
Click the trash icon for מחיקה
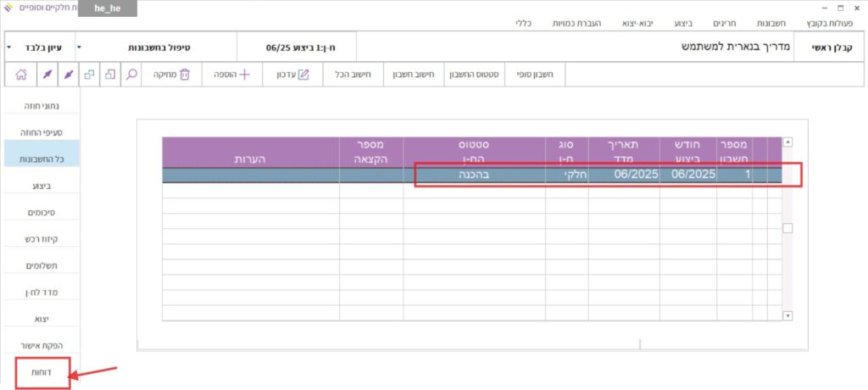point(185,75)
